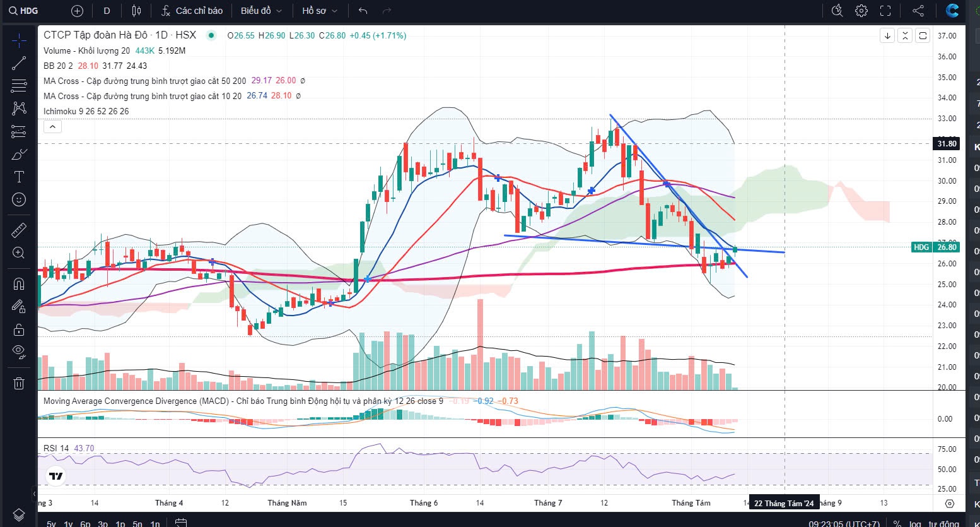Toggle magnet mode for drawings
This screenshot has height=527, width=980.
tap(19, 284)
